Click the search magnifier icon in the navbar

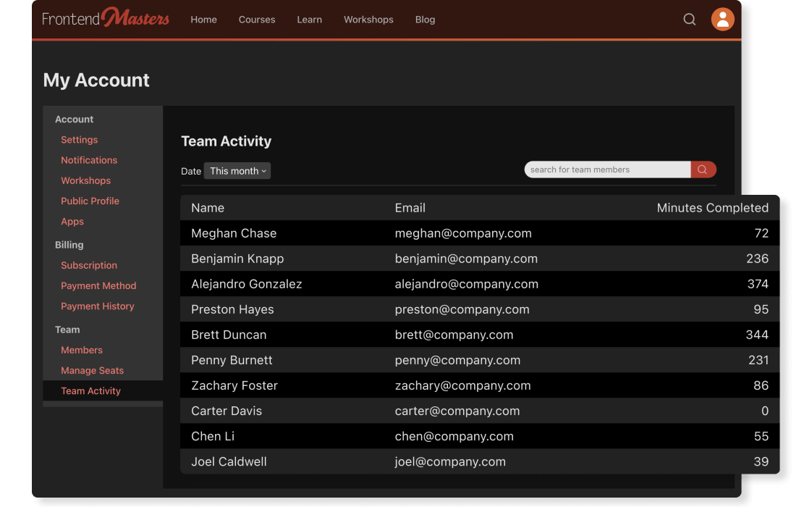pyautogui.click(x=689, y=20)
